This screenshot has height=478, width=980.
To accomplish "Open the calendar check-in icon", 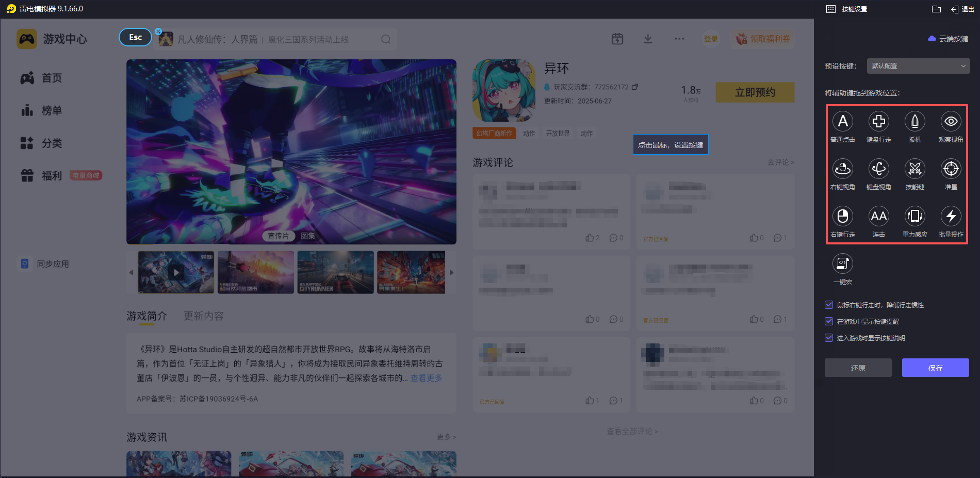I will pyautogui.click(x=617, y=39).
